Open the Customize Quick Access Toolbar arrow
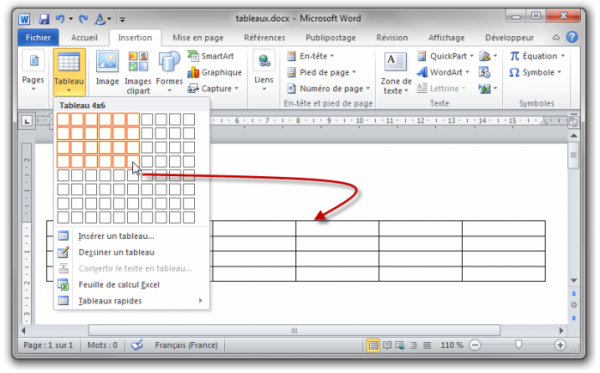600x373 pixels. [x=122, y=19]
